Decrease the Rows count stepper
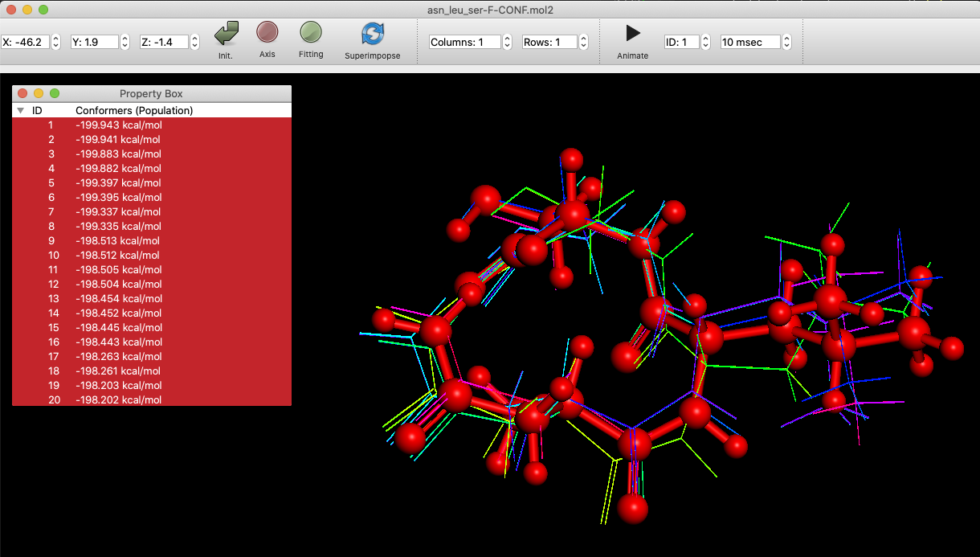Viewport: 980px width, 557px height. click(584, 45)
